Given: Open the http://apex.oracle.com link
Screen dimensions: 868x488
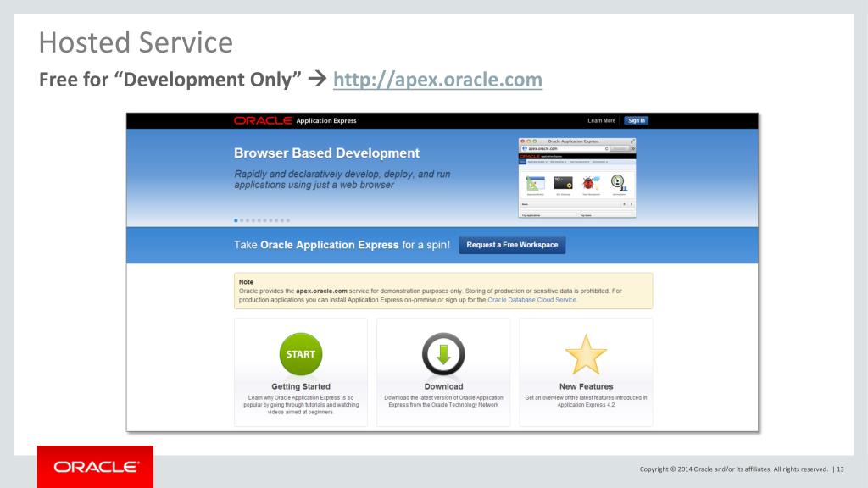Looking at the screenshot, I should pyautogui.click(x=438, y=80).
